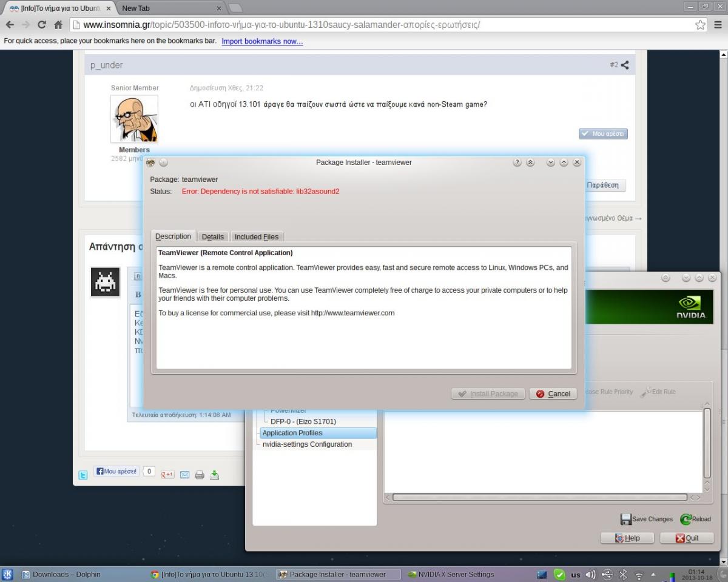Click the green checkmark tray icon
Screen dimensions: 728x582
pos(559,575)
